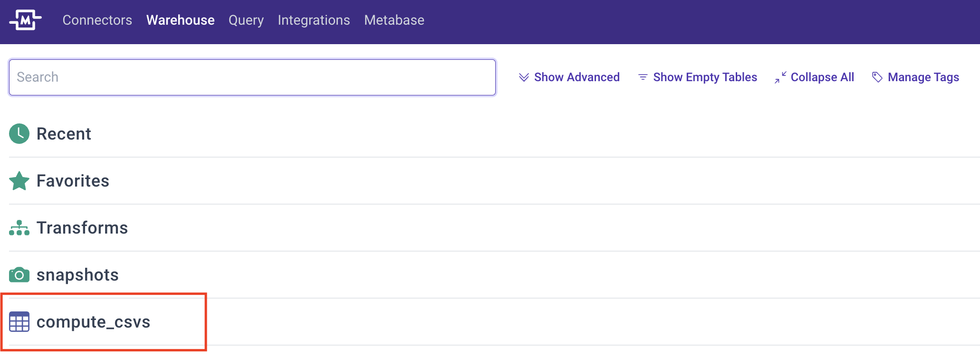Expand the Favorites section
The height and width of the screenshot is (357, 980).
click(x=73, y=181)
